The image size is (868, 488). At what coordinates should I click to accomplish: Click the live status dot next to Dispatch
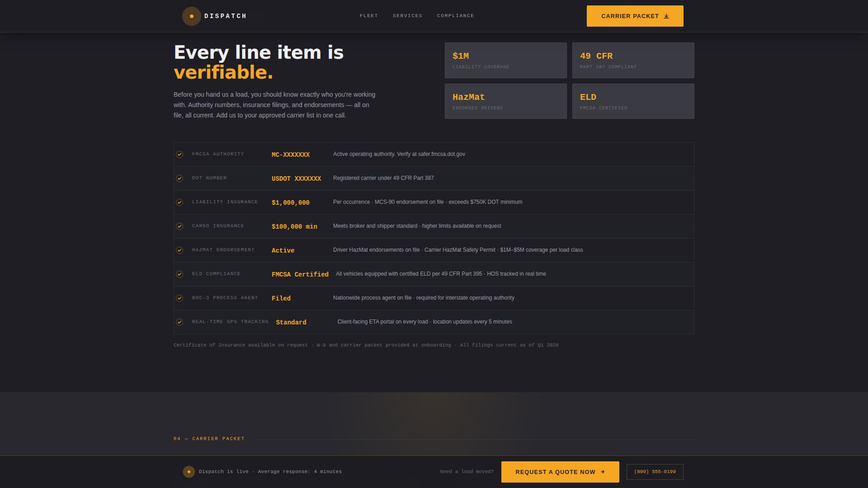[x=189, y=471]
